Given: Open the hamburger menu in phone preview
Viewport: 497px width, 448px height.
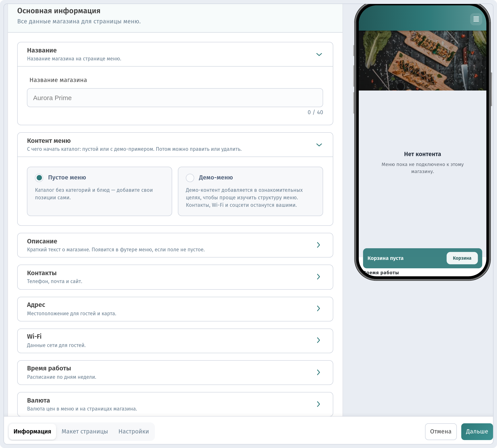Looking at the screenshot, I should 476,19.
